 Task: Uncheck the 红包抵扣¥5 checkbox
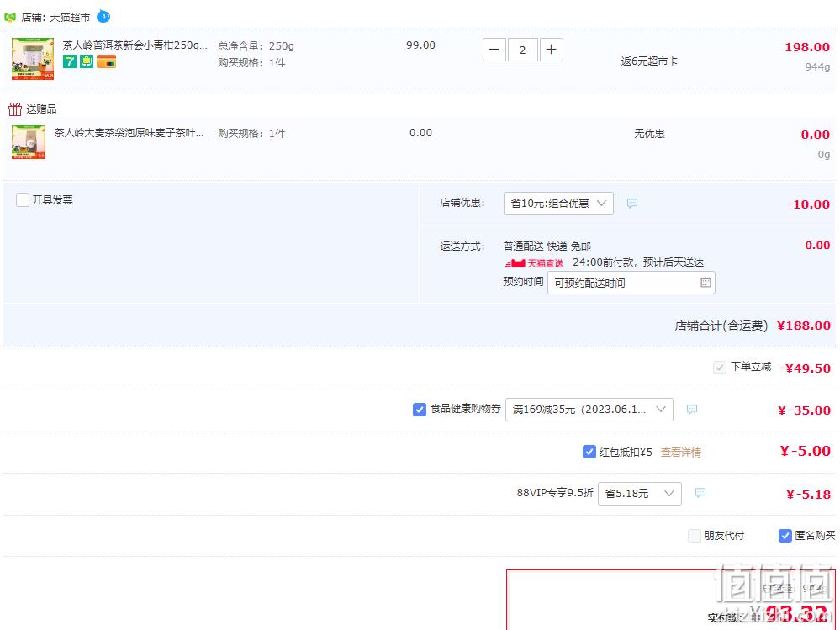click(589, 452)
